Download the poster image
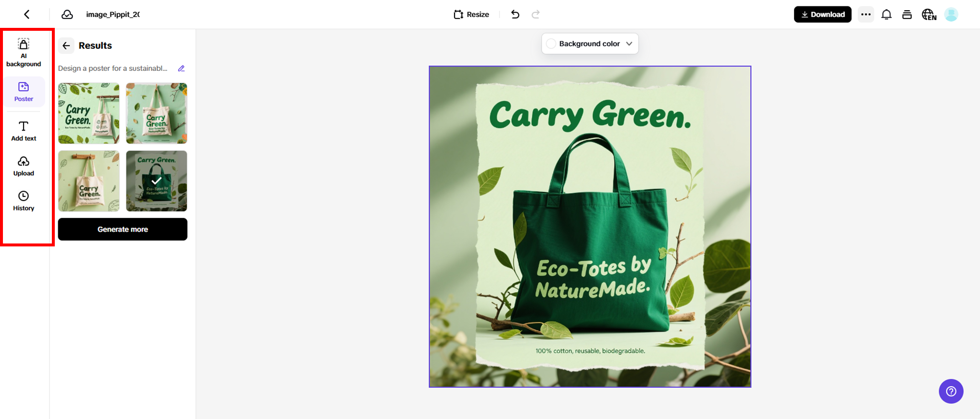 822,15
